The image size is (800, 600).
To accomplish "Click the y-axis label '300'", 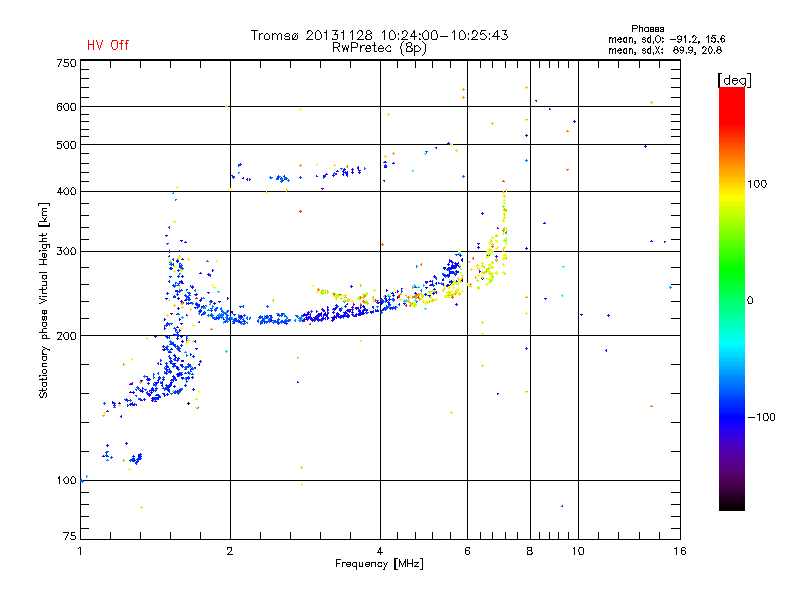I will [66, 252].
